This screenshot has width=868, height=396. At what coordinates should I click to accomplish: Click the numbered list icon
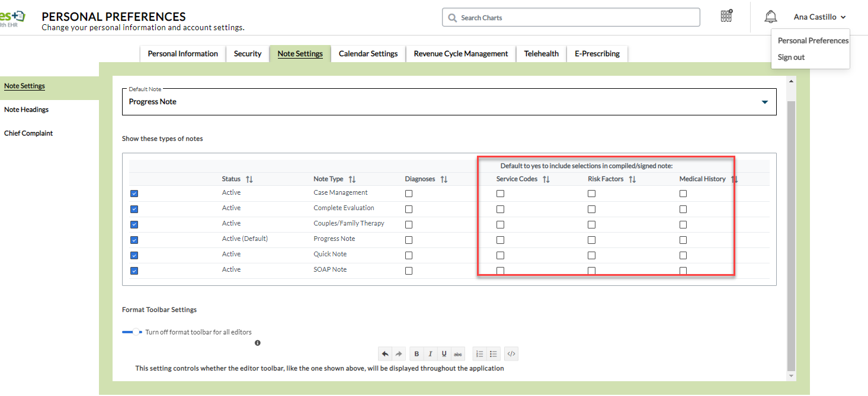pyautogui.click(x=480, y=354)
